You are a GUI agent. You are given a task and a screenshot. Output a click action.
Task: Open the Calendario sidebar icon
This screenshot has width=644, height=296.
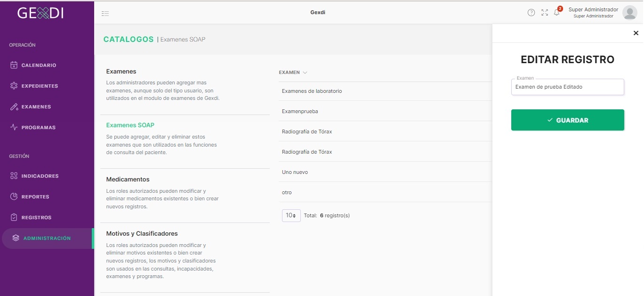(14, 65)
